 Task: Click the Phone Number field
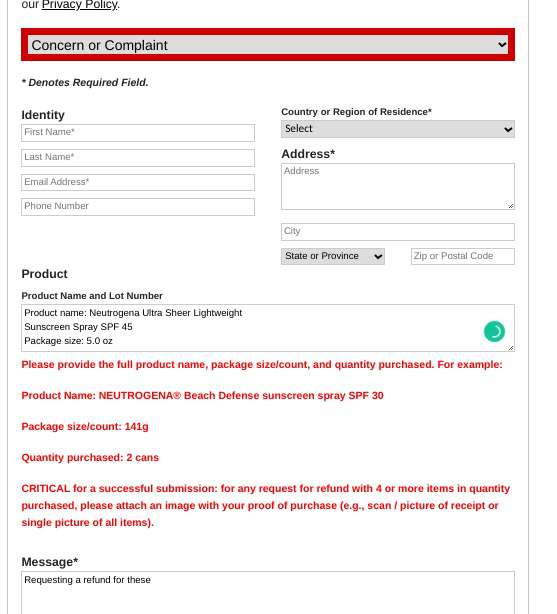coord(138,207)
